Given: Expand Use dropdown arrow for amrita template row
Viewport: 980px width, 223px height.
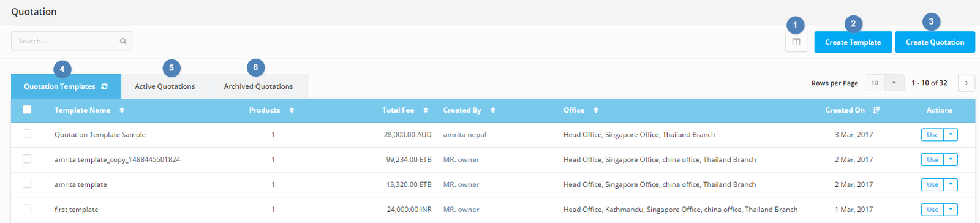Looking at the screenshot, I should [951, 185].
